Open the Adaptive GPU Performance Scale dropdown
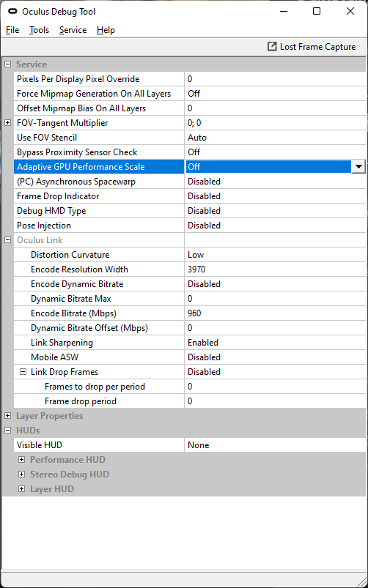This screenshot has height=588, width=368. (x=358, y=167)
